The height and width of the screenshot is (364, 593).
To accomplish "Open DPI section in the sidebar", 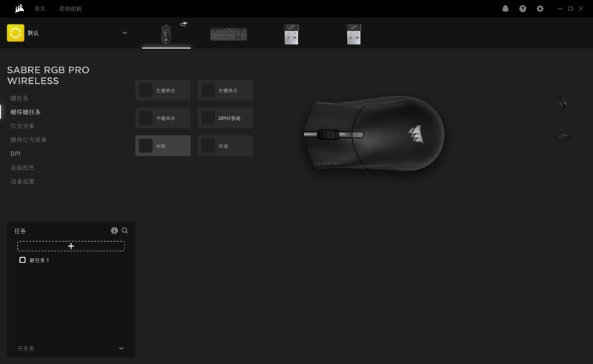I will click(x=16, y=153).
